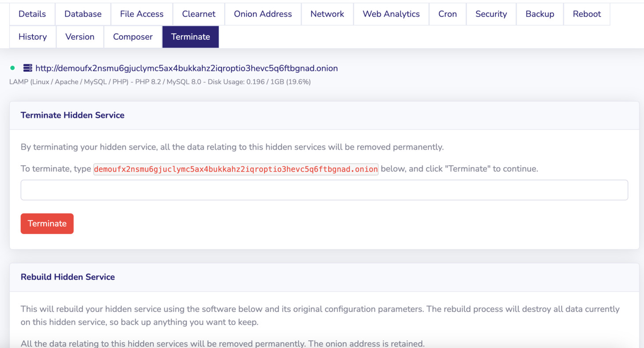The image size is (644, 348).
Task: View the Web Analytics tab
Action: coord(391,14)
